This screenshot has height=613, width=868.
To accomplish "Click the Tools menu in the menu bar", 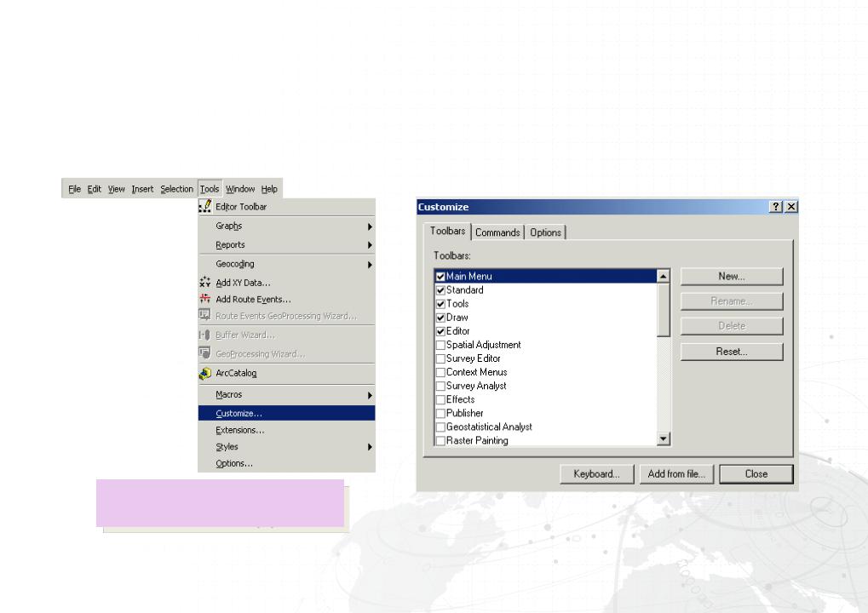I will (x=210, y=189).
